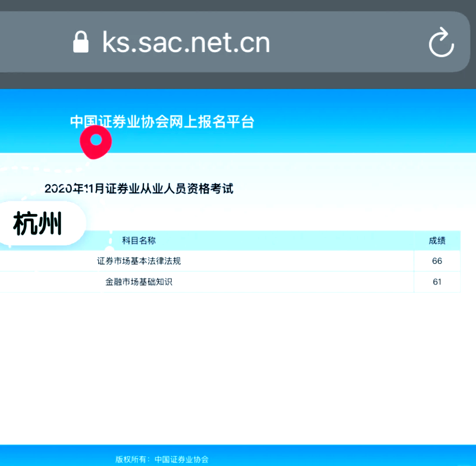Image resolution: width=476 pixels, height=466 pixels.
Task: Click the red location pin marker
Action: pyautogui.click(x=96, y=142)
